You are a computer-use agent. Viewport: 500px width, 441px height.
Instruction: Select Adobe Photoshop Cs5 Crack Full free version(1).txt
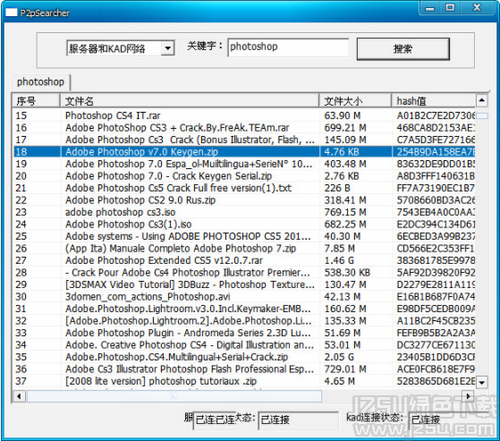[x=244, y=188]
